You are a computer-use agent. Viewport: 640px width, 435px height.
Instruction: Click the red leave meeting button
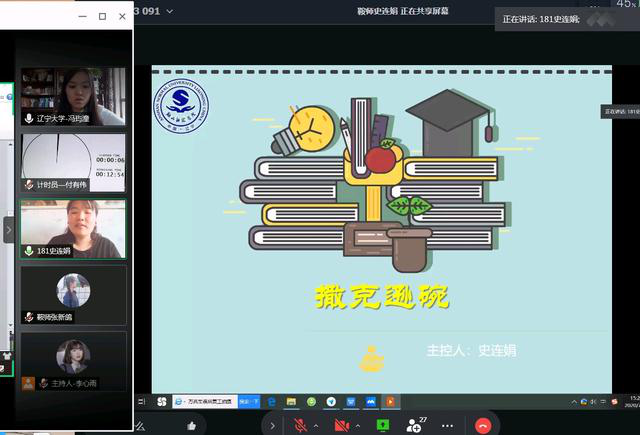[483, 425]
